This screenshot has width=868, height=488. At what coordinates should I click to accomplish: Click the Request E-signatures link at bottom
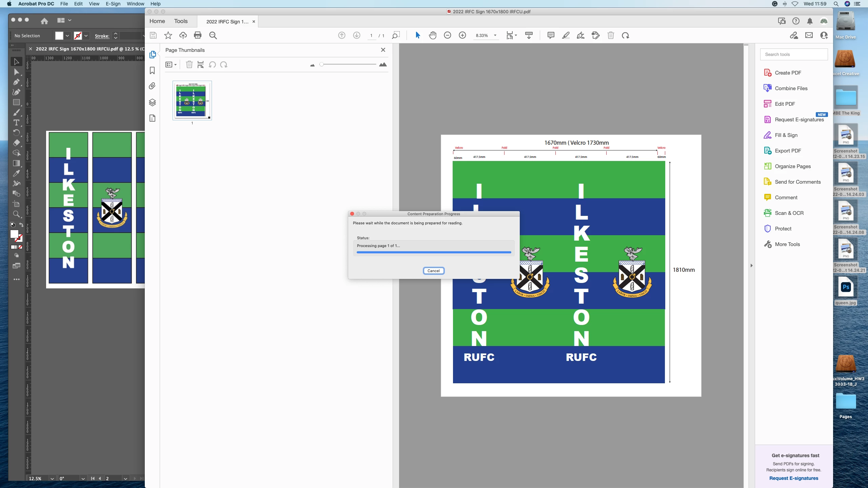(x=793, y=478)
